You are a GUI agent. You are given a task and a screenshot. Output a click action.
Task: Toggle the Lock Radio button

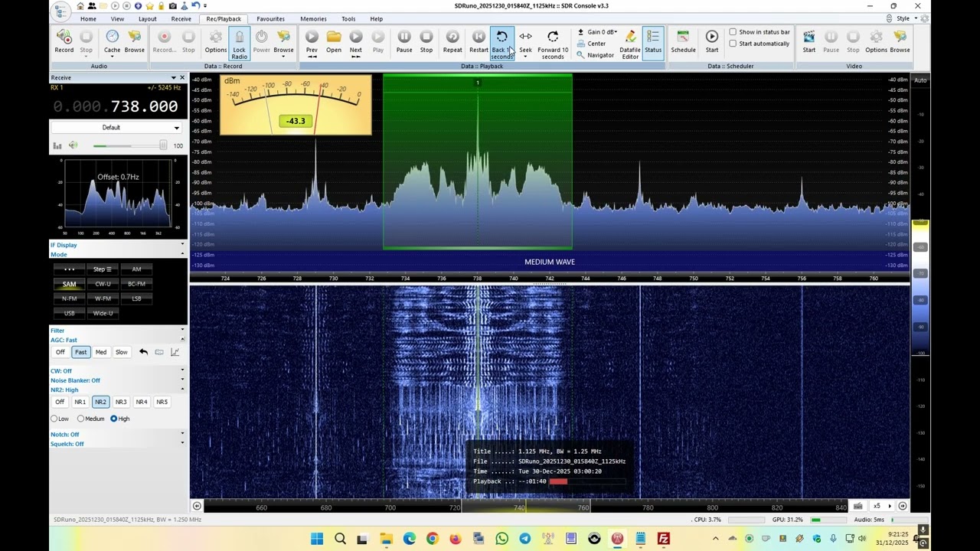[x=239, y=44]
